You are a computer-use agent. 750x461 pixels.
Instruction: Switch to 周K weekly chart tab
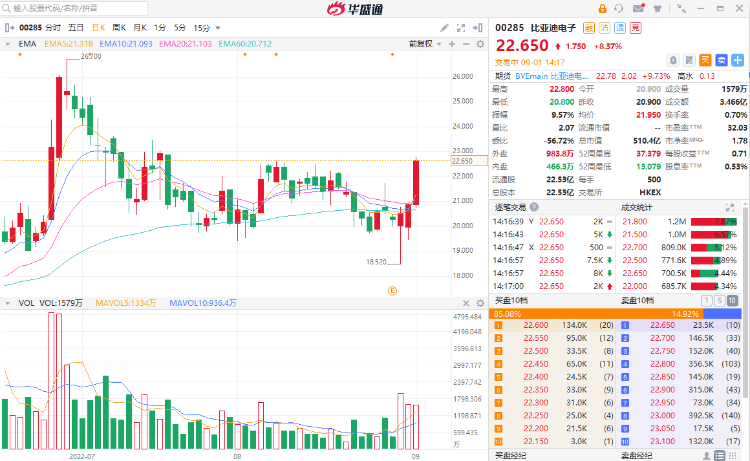click(119, 28)
